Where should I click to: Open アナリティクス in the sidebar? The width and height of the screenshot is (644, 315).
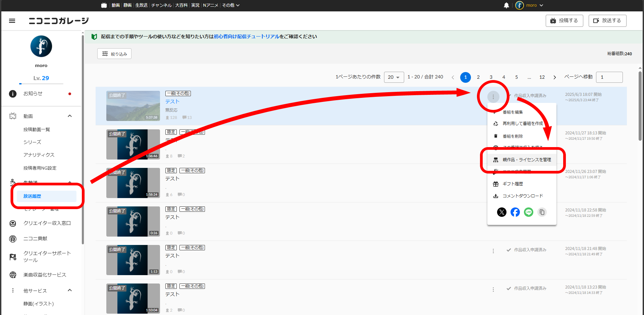(39, 155)
